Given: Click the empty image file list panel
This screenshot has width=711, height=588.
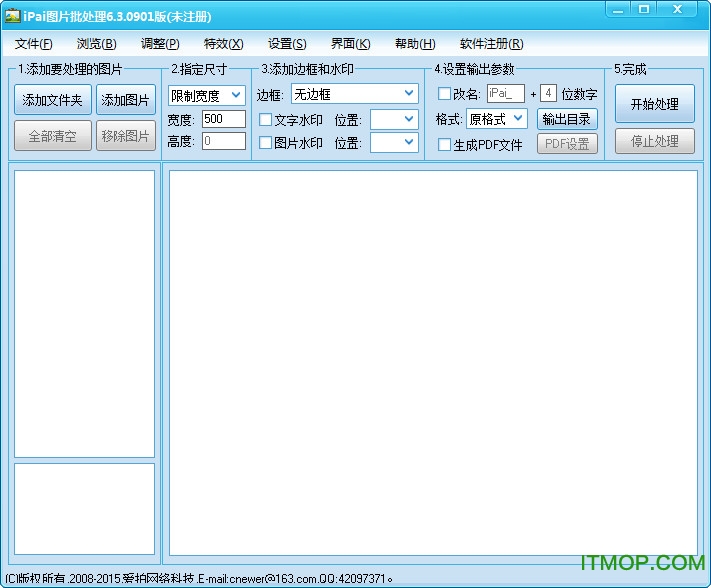Looking at the screenshot, I should (84, 314).
